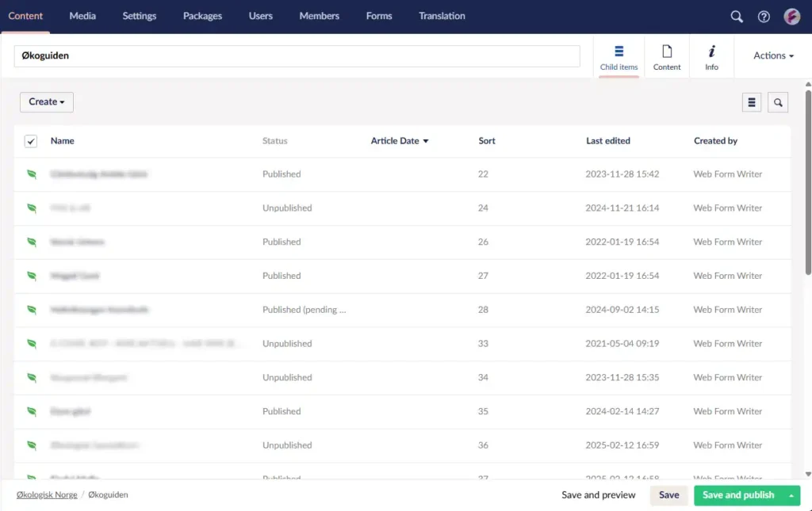Toggle the select-all checkbox in header
The width and height of the screenshot is (812, 511).
(31, 141)
